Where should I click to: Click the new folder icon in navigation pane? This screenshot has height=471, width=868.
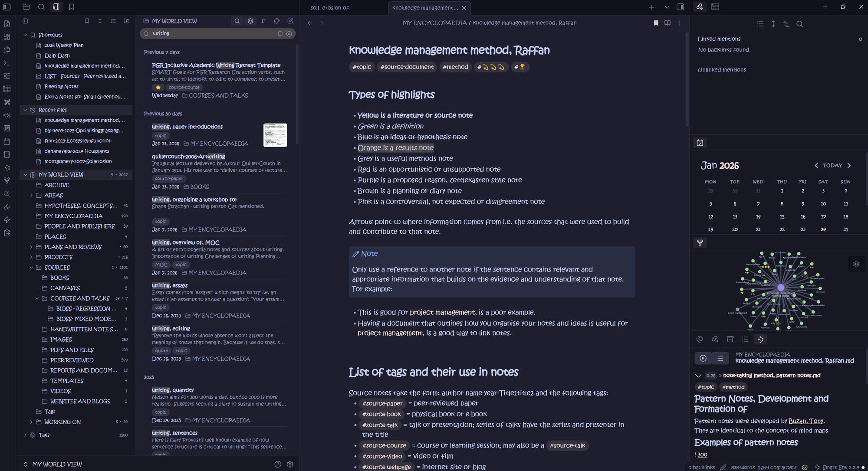tap(126, 21)
